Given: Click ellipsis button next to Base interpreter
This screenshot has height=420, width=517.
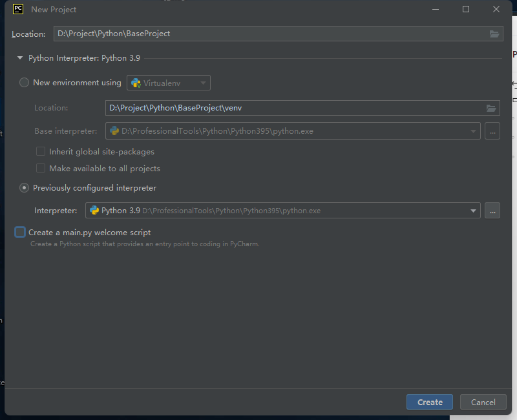Looking at the screenshot, I should [492, 131].
